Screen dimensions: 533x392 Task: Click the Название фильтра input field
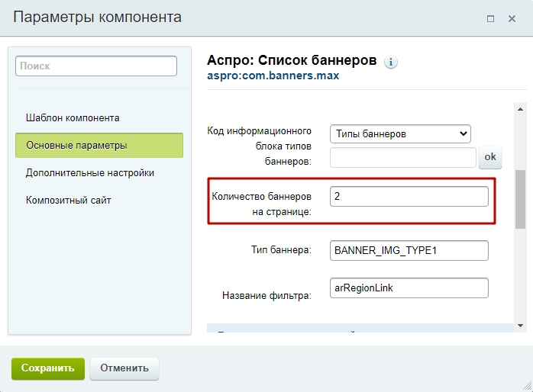(409, 288)
